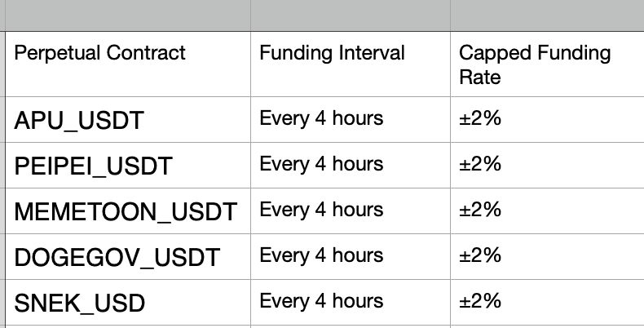Viewport: 644px width, 328px height.
Task: Select the Capped Funding Rate header cell
Action: click(x=546, y=64)
